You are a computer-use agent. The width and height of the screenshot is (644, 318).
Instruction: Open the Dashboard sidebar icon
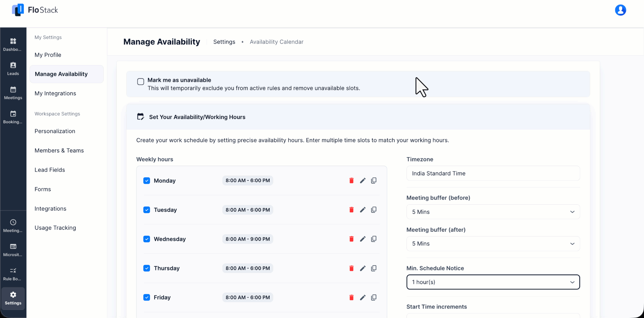(13, 45)
